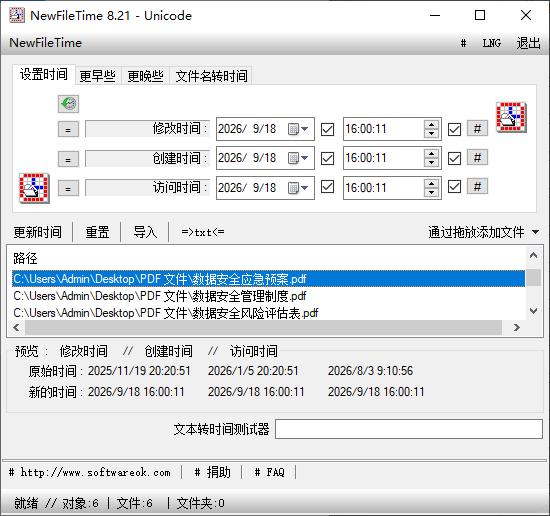Toggle the 创建时间 date checkbox
This screenshot has width=550, height=516.
click(x=328, y=158)
